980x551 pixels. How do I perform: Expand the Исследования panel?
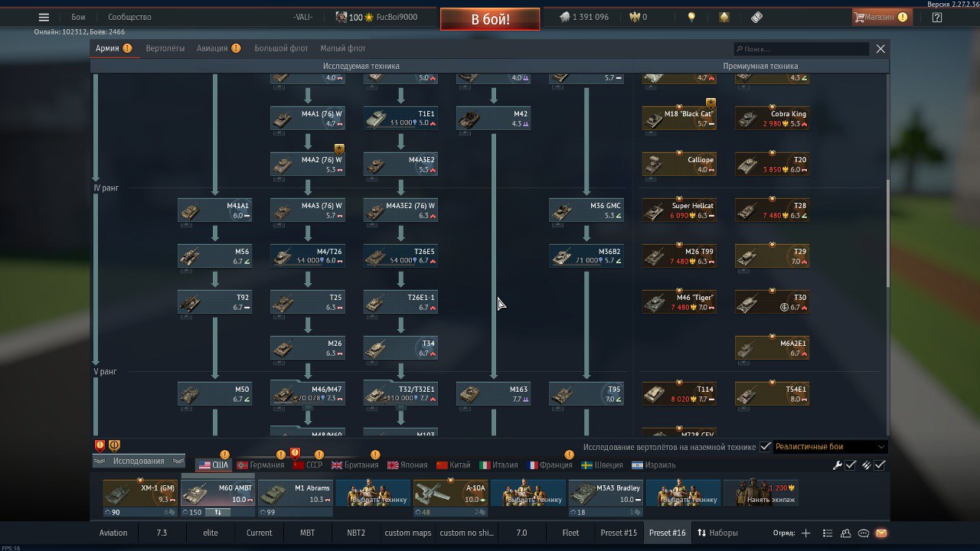click(x=139, y=461)
